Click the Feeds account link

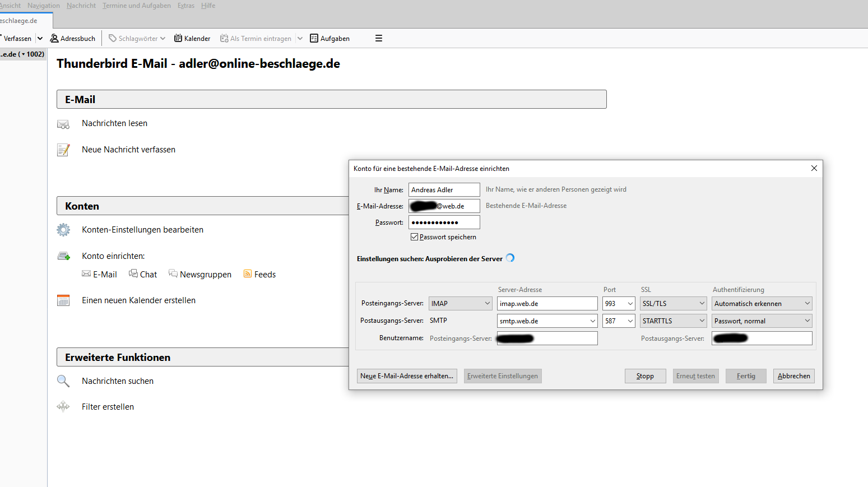click(x=265, y=275)
